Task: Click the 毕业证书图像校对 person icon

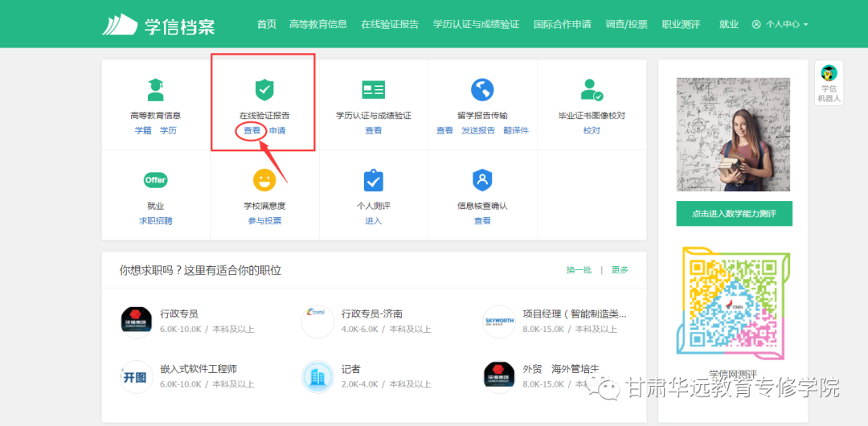Action: point(592,89)
